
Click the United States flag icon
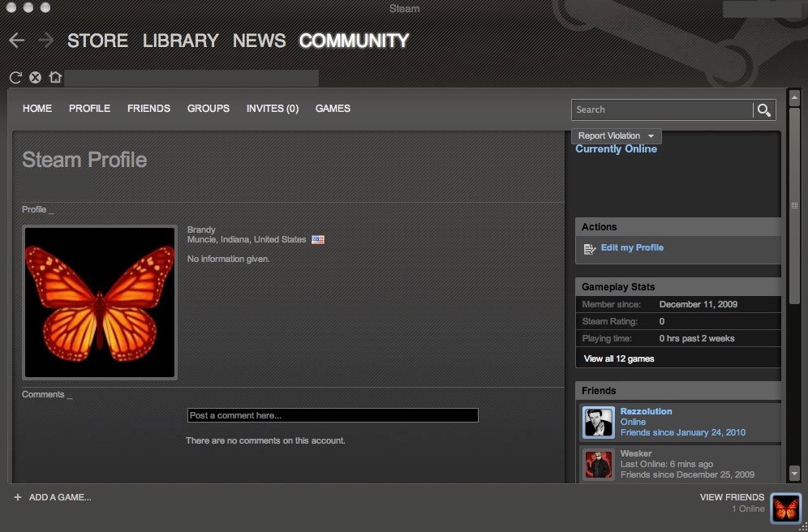coord(318,239)
